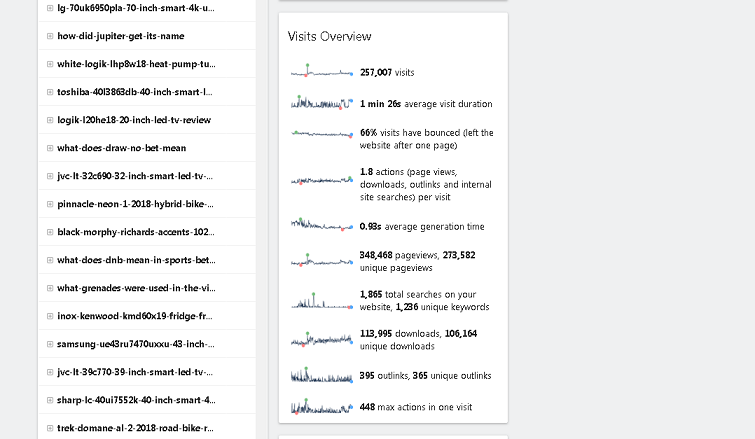Select the total searches sparkline

click(322, 301)
